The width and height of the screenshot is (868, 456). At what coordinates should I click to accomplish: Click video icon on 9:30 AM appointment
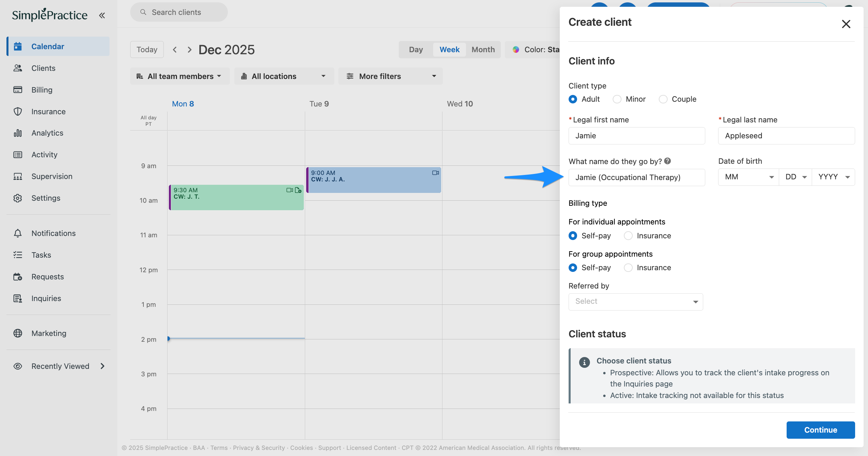coord(290,190)
